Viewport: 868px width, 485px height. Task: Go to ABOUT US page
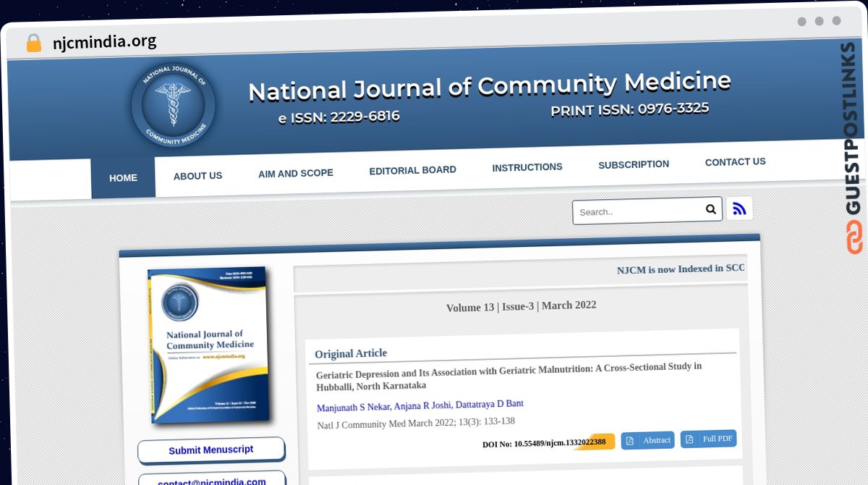point(197,176)
